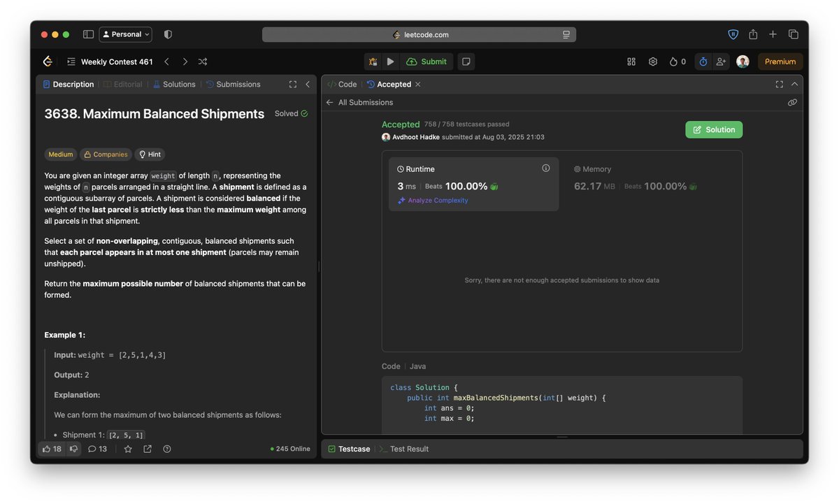Switch to the Solutions tab
Screen dimensions: 839x504
click(174, 84)
